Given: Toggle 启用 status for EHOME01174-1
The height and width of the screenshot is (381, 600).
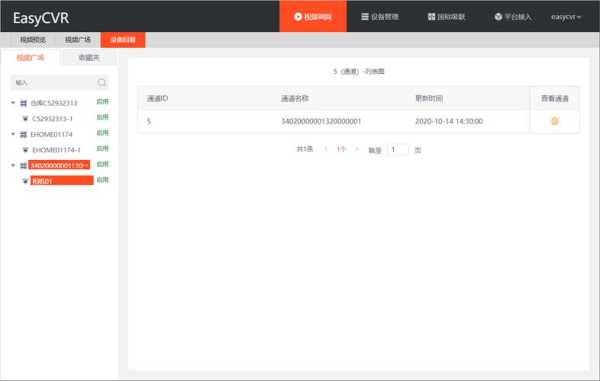Looking at the screenshot, I should pyautogui.click(x=103, y=148).
